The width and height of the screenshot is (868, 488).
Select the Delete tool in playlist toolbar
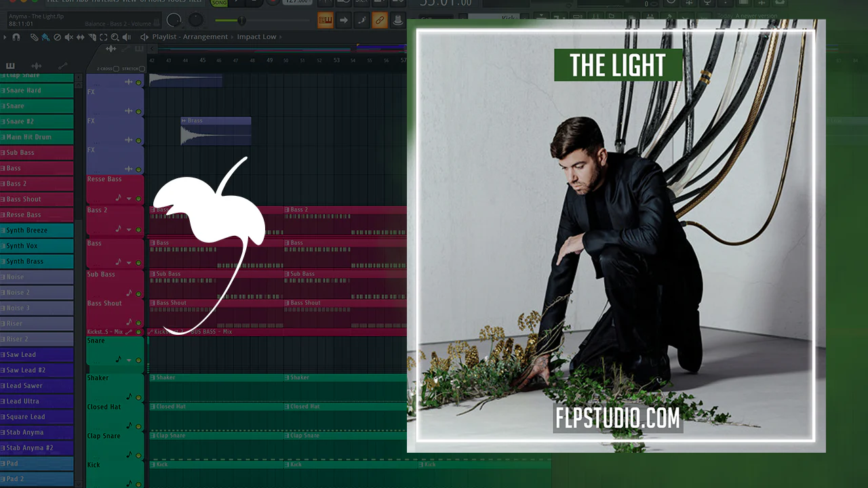(x=57, y=37)
